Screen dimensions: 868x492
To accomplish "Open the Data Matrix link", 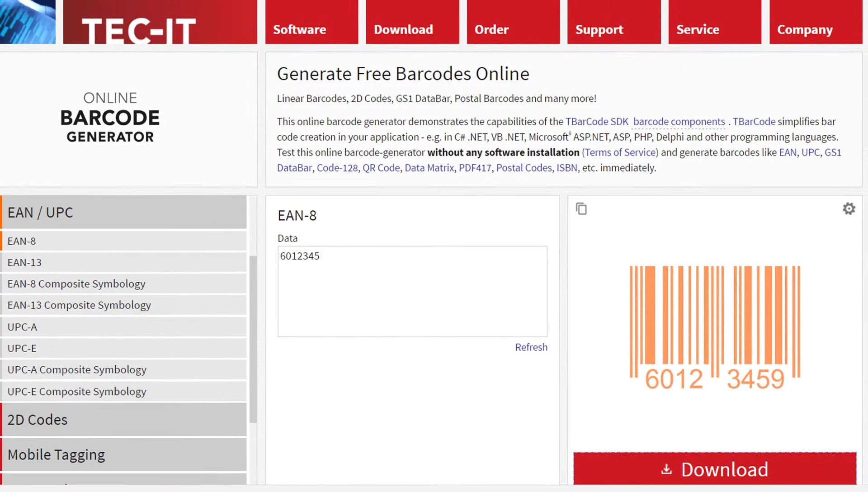I will [429, 168].
